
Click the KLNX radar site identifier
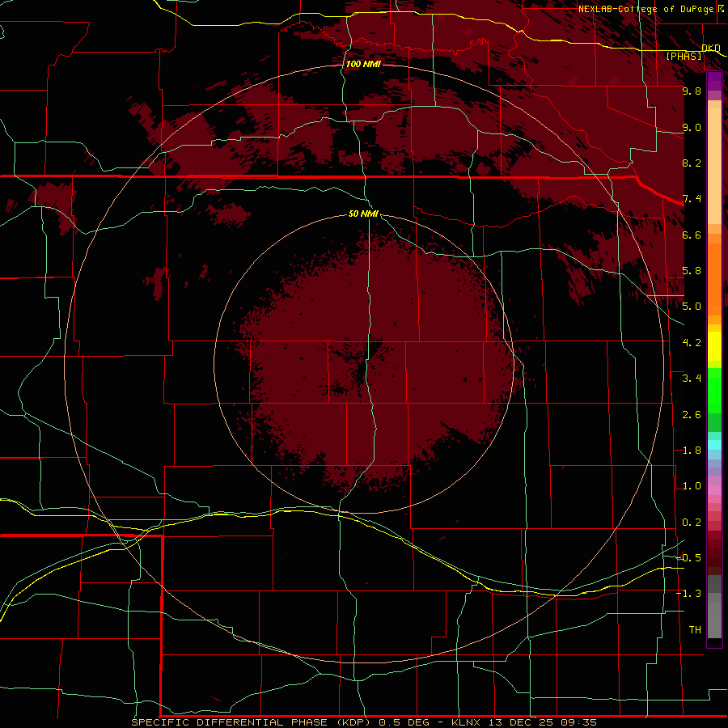(467, 722)
